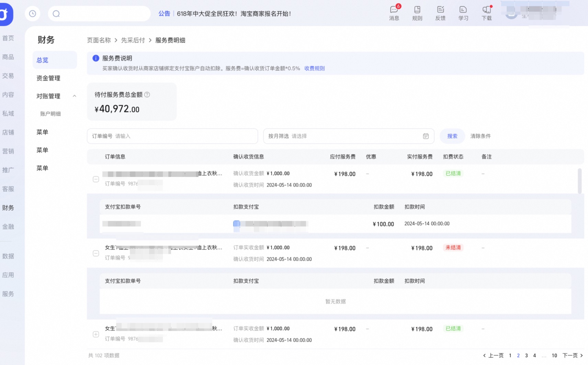The width and height of the screenshot is (588, 365).
Task: Open 账户明细 submenu item
Action: [50, 114]
